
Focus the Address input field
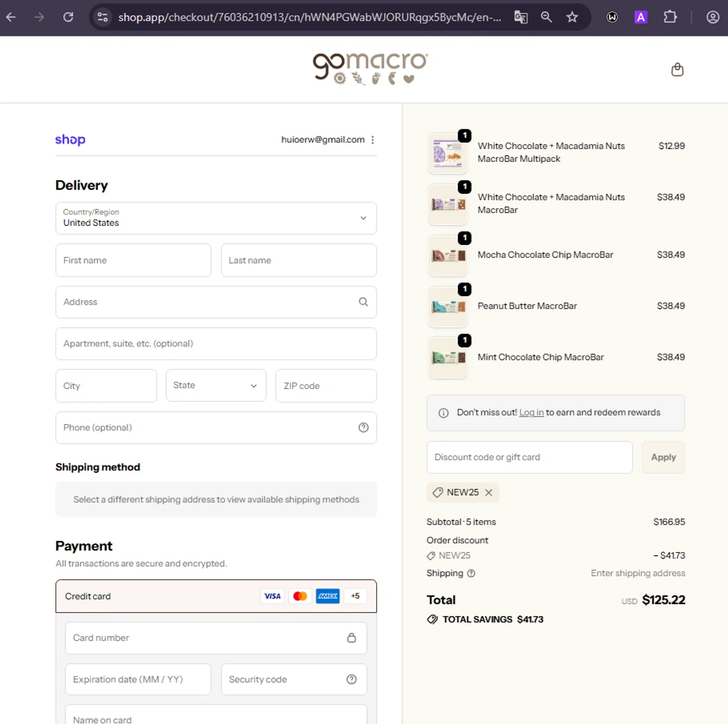coord(216,302)
